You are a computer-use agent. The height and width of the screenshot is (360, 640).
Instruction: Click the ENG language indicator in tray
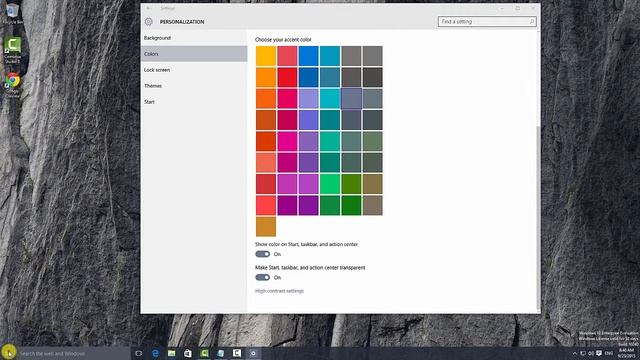609,353
